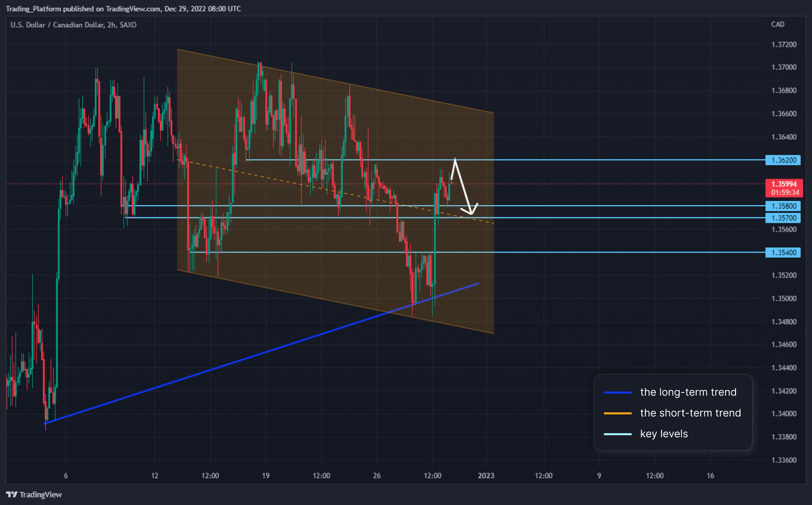Click the orange legend line swatch

point(617,413)
